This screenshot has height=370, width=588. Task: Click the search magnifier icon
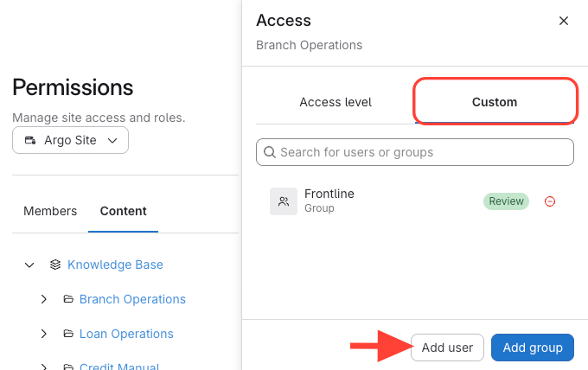click(x=270, y=152)
